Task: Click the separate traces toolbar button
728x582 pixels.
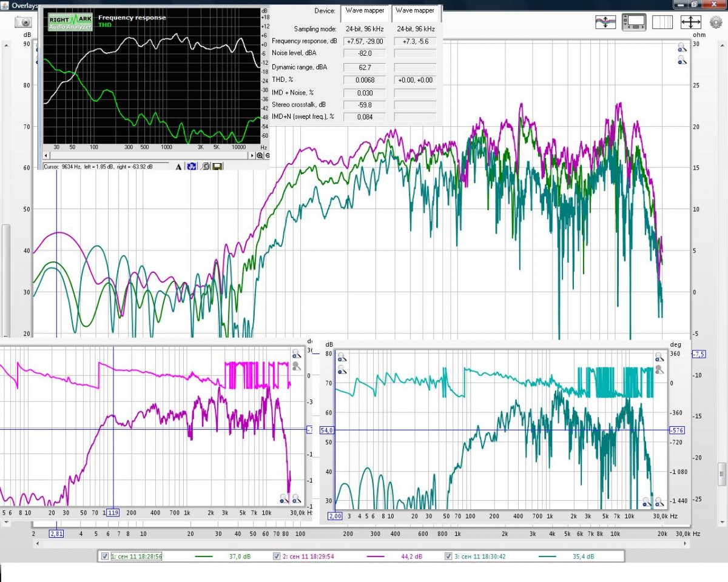Action: pyautogui.click(x=605, y=22)
